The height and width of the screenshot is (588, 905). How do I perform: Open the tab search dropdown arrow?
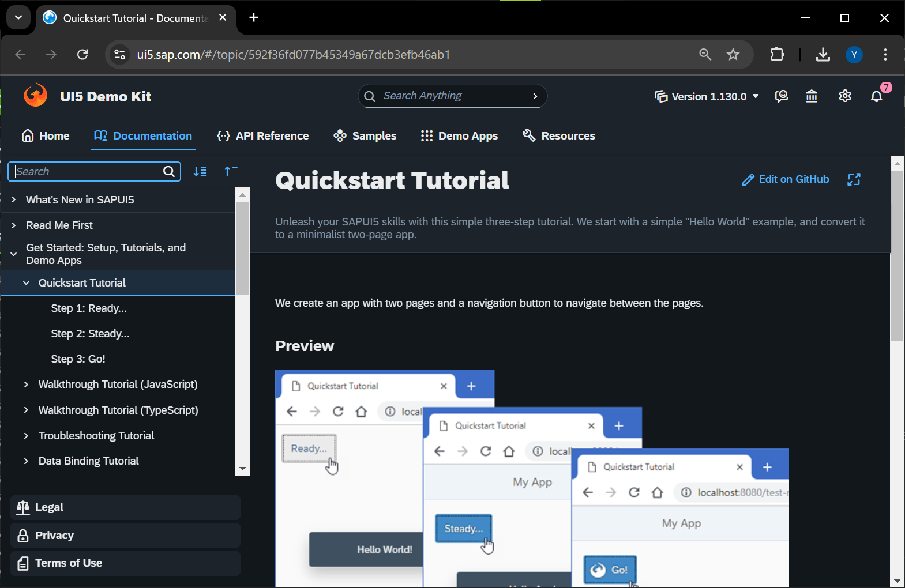[18, 17]
